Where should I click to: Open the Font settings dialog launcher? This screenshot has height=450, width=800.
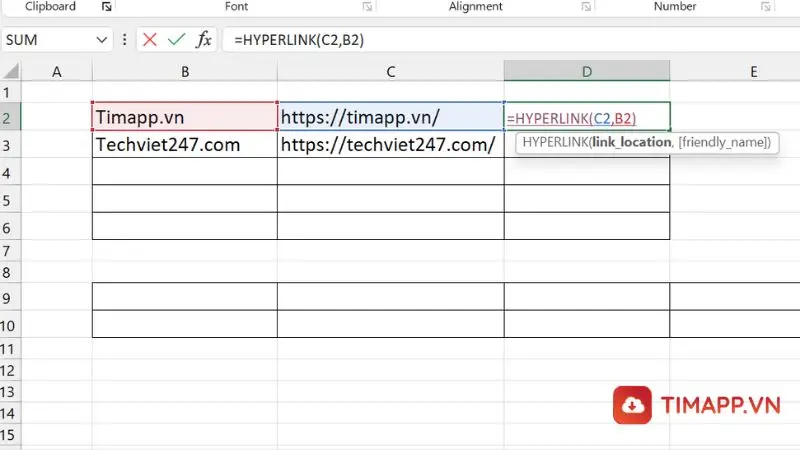tap(367, 7)
